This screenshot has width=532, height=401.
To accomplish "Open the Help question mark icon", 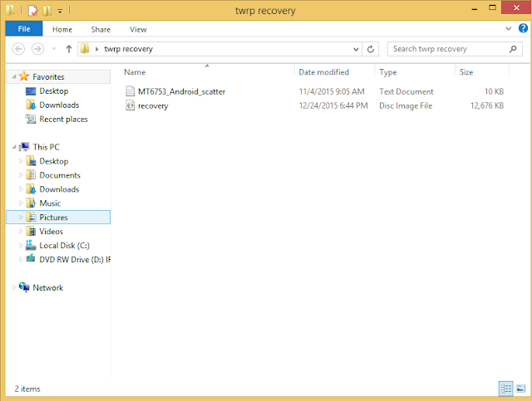I will click(523, 28).
